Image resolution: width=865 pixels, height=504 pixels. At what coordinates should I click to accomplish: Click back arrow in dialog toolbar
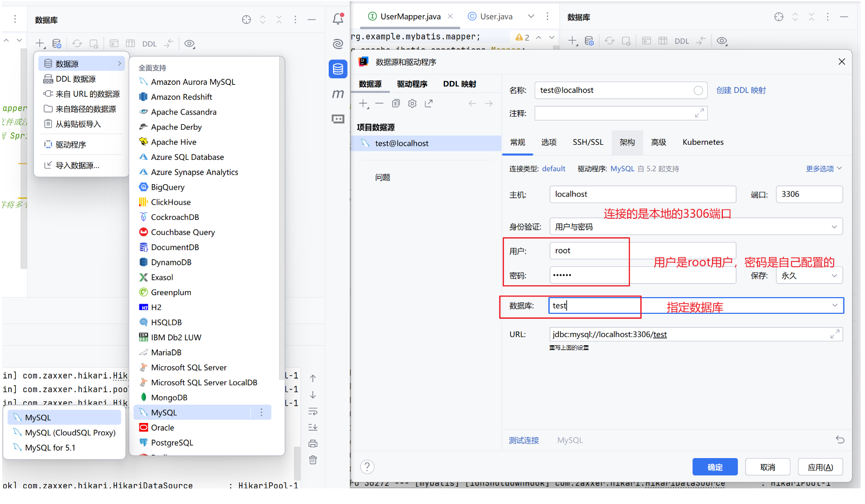tap(473, 103)
